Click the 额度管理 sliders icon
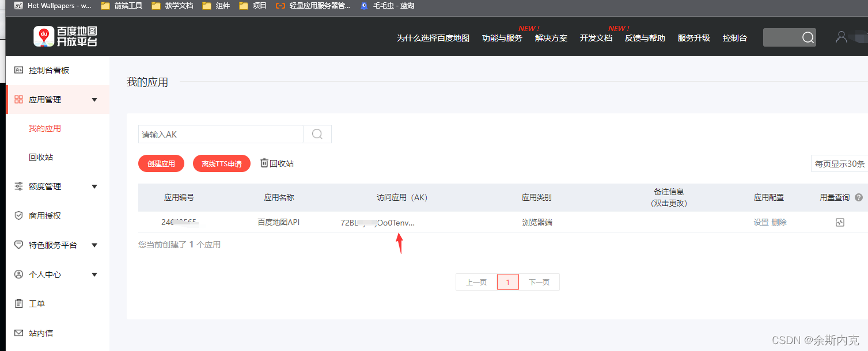Viewport: 868px width, 351px height. point(18,186)
